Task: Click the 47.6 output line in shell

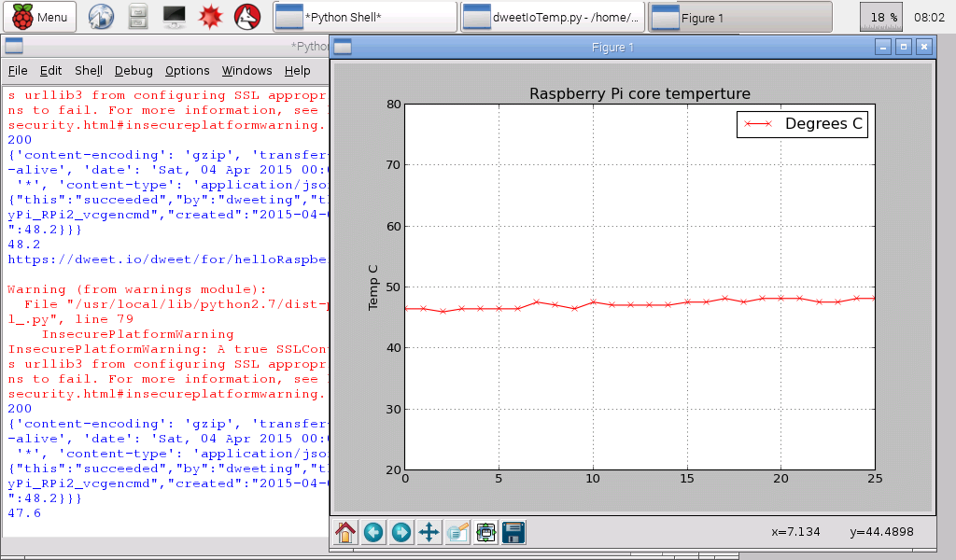Action: [24, 513]
